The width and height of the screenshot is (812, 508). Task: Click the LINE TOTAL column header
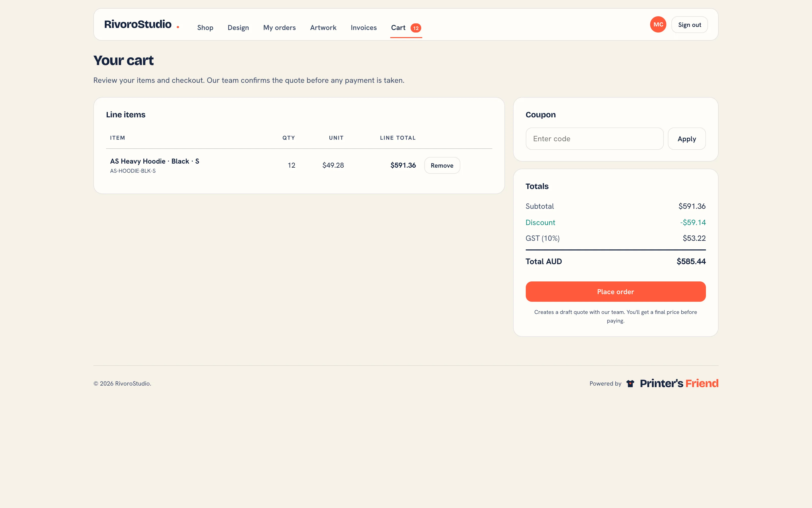click(x=397, y=138)
